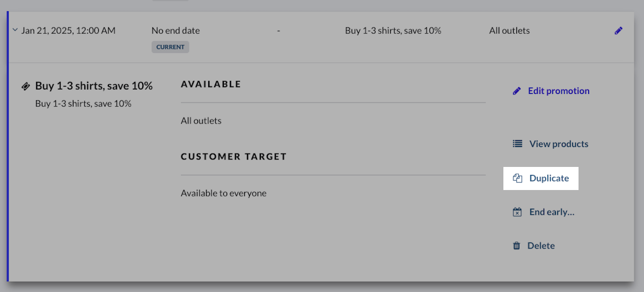Click the Available to everyone text
The image size is (644, 292).
[223, 193]
